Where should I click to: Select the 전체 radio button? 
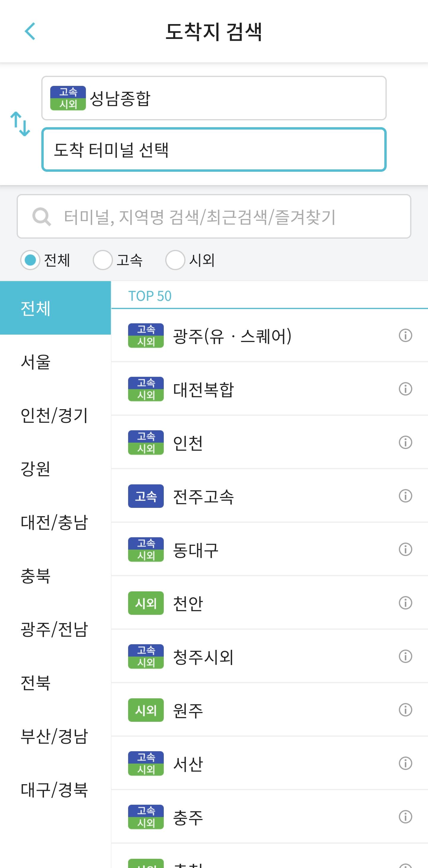tap(30, 260)
